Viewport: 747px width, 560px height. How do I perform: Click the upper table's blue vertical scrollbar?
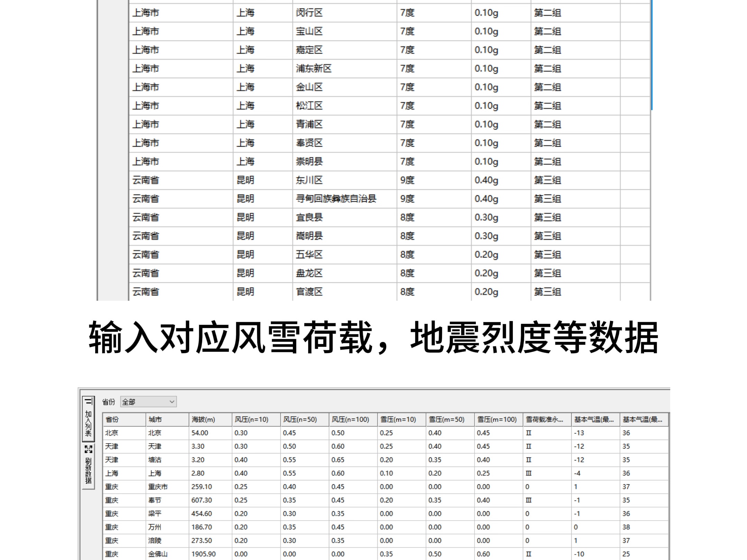coord(652,55)
